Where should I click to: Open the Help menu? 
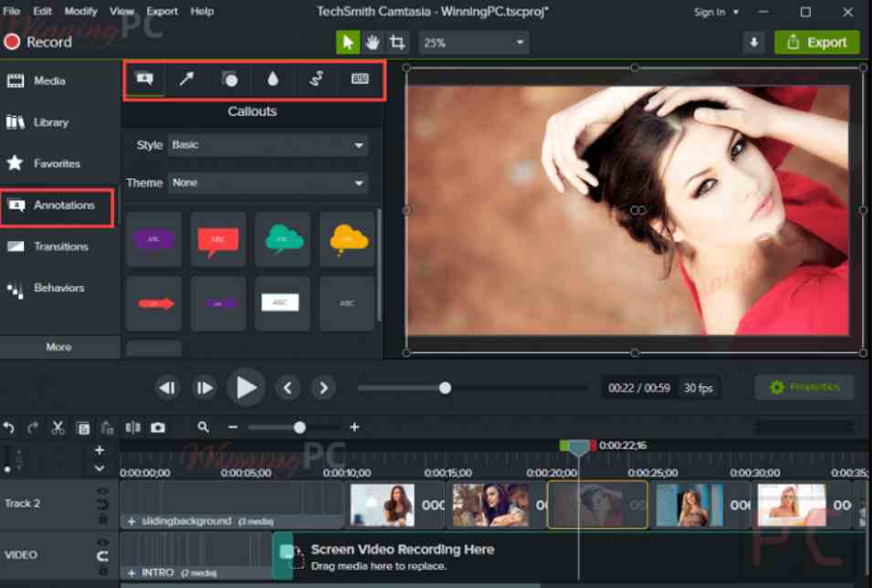coord(202,11)
